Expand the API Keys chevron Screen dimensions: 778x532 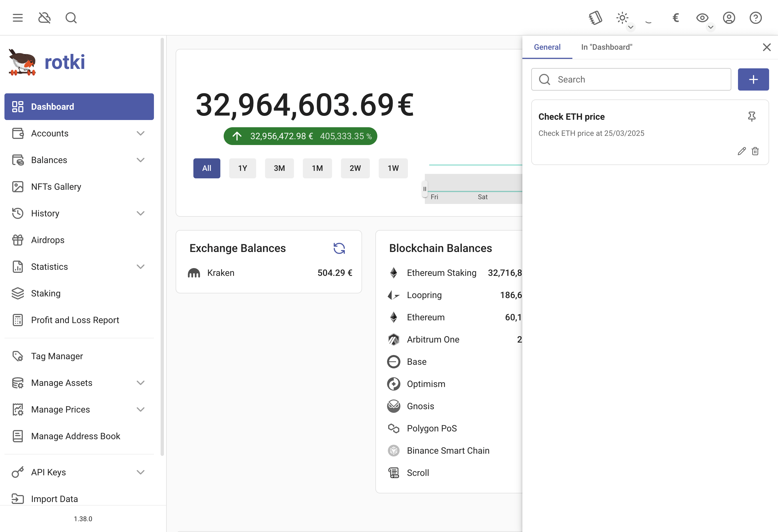pyautogui.click(x=141, y=472)
